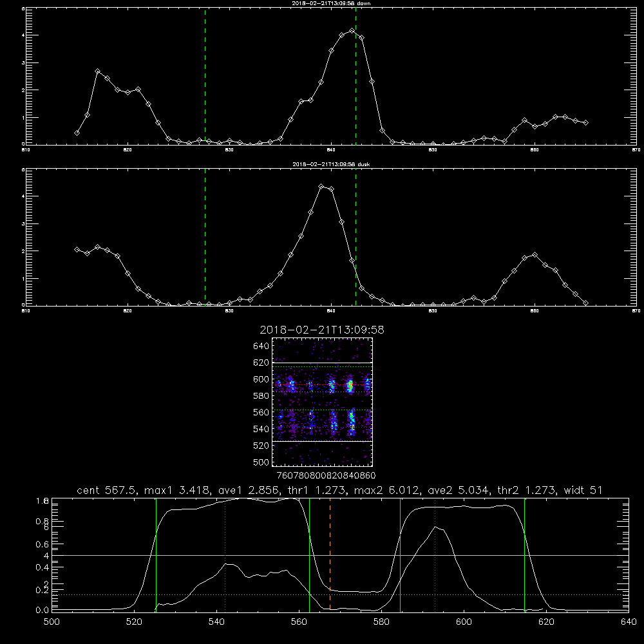Viewport: 644px width, 644px height.
Task: Click the right green dashed line in the dusk plot
Action: [355, 237]
